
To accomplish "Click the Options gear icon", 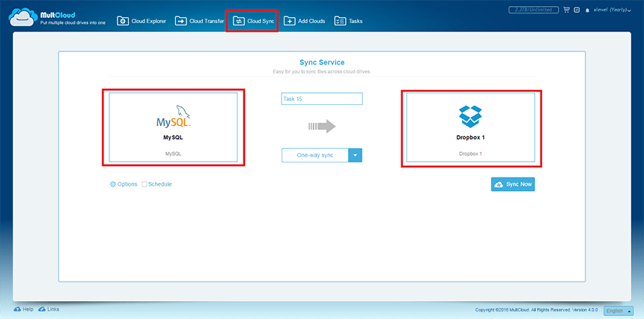I will (113, 184).
